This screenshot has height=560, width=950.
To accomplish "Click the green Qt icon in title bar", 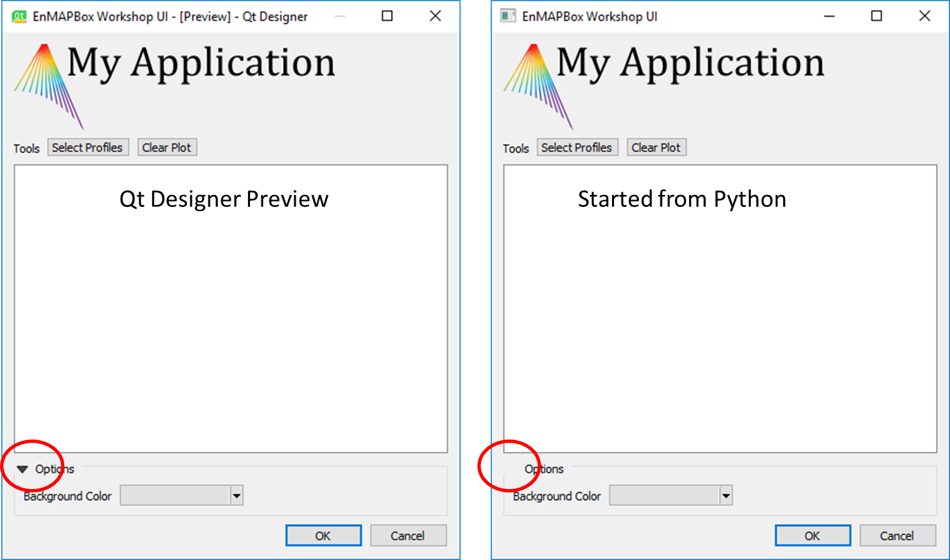I will [x=19, y=16].
